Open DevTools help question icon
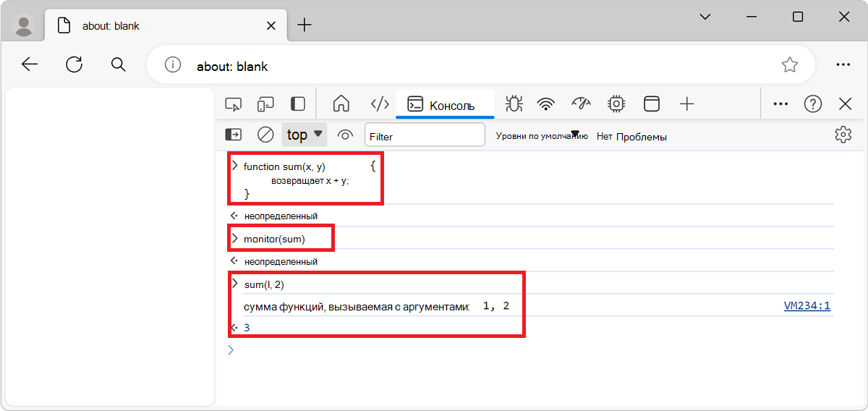The width and height of the screenshot is (868, 411). [x=813, y=104]
